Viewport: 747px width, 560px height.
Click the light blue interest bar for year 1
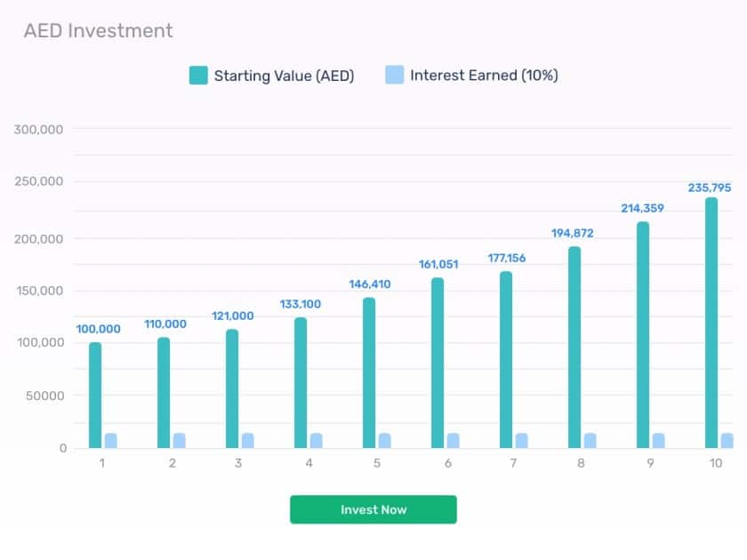click(110, 441)
